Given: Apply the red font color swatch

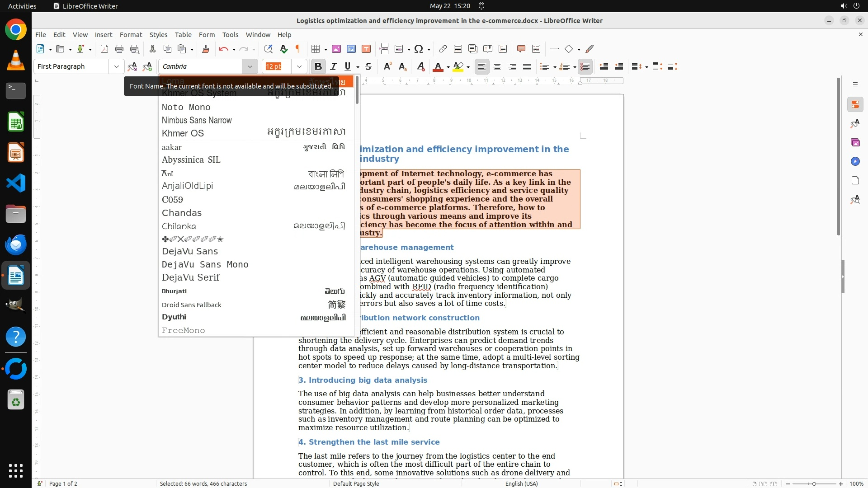Looking at the screenshot, I should (438, 67).
